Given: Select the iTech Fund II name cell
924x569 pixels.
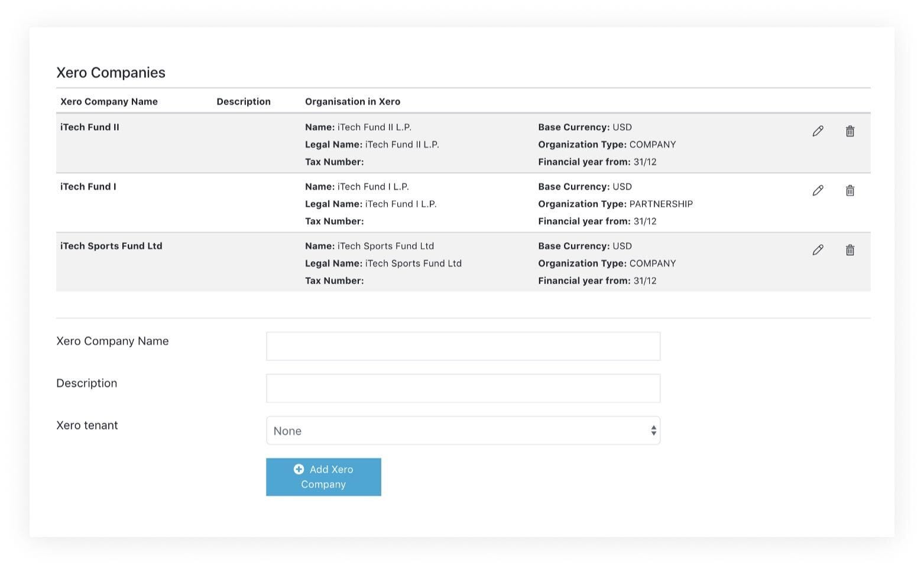Looking at the screenshot, I should [x=90, y=127].
